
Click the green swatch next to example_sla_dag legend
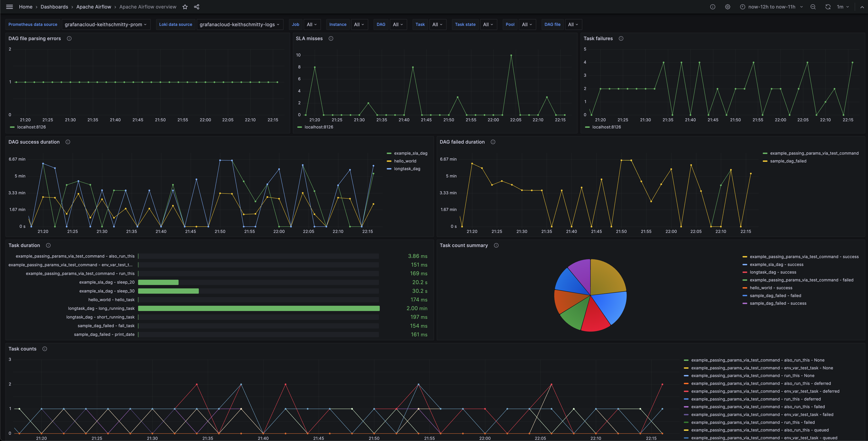click(389, 153)
